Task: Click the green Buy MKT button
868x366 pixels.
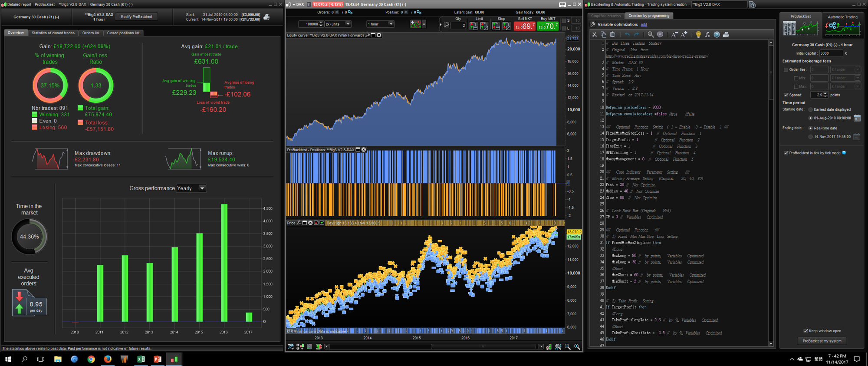Action: (548, 26)
